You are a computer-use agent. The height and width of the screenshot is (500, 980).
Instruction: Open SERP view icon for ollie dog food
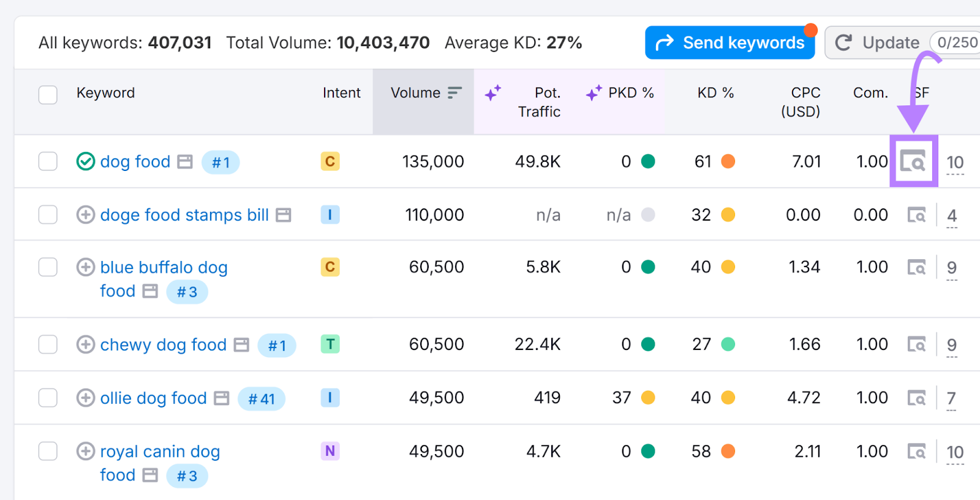pyautogui.click(x=916, y=398)
